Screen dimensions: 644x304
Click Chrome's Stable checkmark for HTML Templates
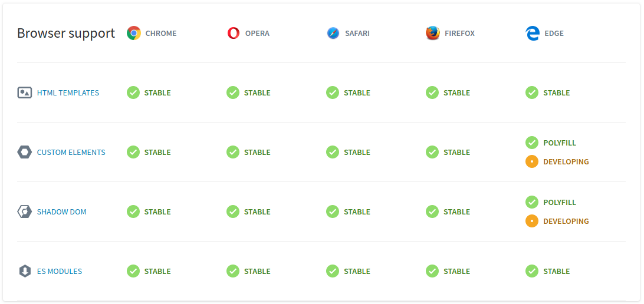coord(133,92)
